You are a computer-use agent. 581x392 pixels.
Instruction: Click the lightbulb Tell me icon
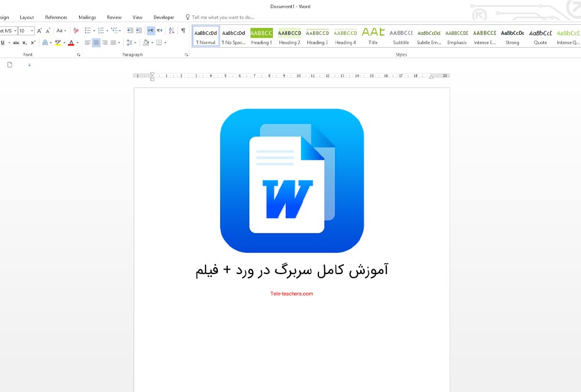[188, 17]
